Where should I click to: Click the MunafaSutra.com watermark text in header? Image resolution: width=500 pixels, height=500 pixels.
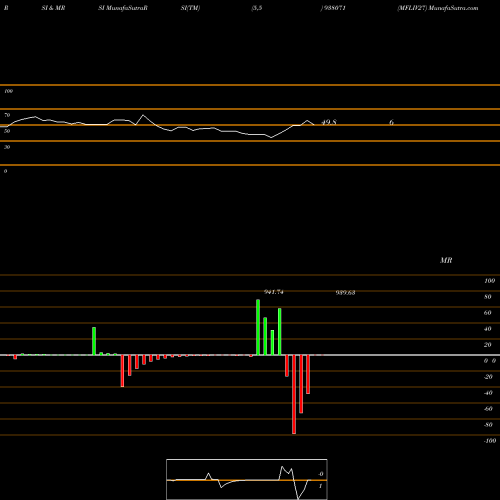tap(453, 8)
